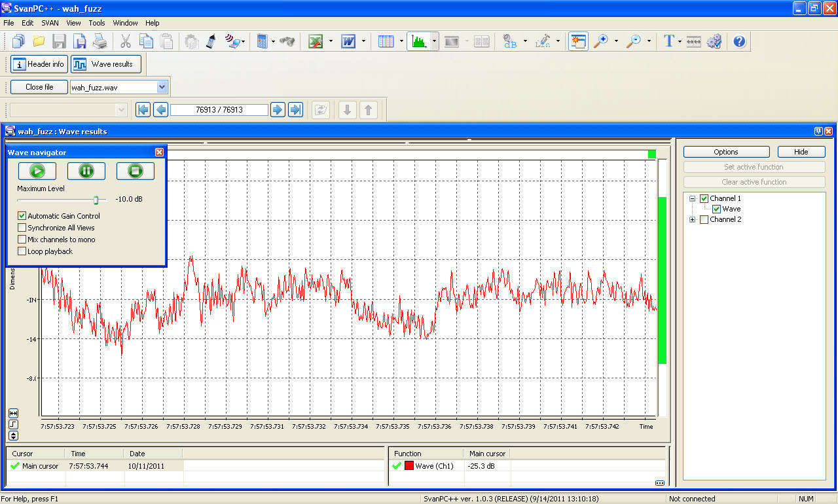Click the Wave results button
The height and width of the screenshot is (504, 838).
point(106,64)
